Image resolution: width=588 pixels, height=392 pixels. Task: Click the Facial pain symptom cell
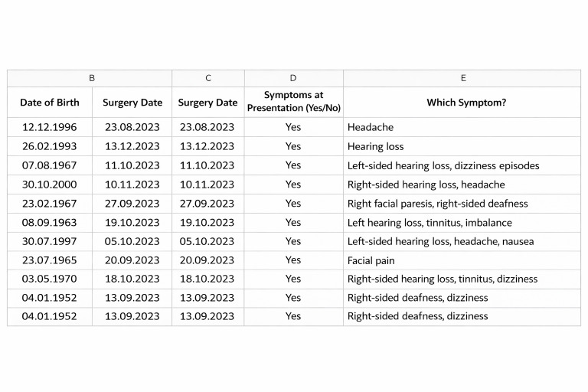[462, 260]
